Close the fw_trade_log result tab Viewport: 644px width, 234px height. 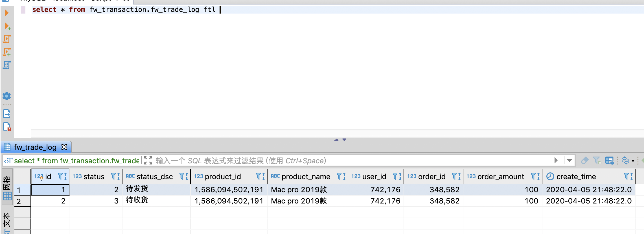coord(64,147)
